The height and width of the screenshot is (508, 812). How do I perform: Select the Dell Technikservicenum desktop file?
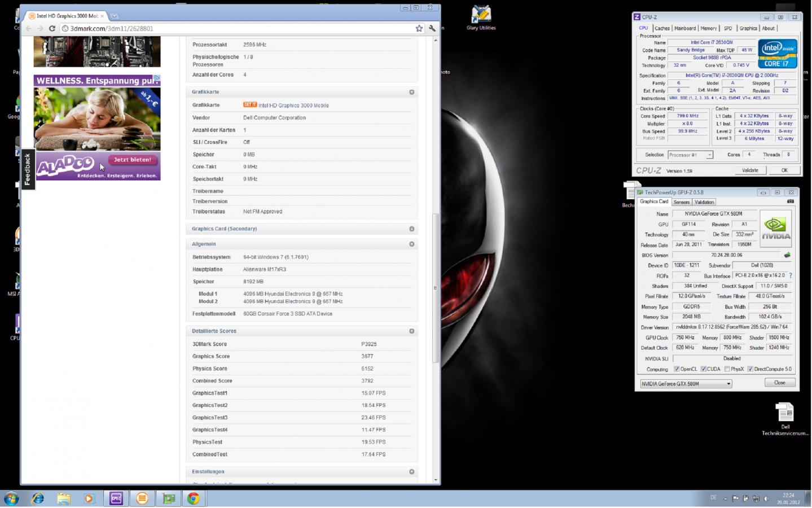pyautogui.click(x=785, y=419)
